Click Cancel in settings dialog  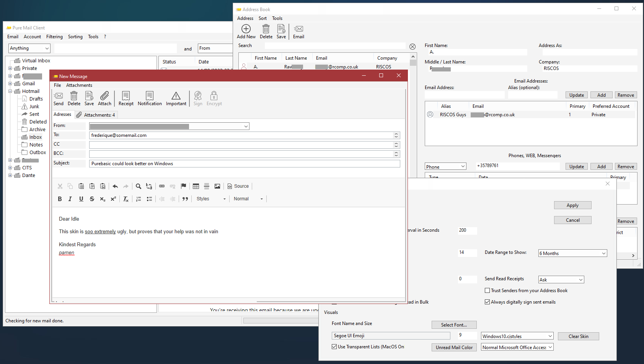pyautogui.click(x=572, y=220)
